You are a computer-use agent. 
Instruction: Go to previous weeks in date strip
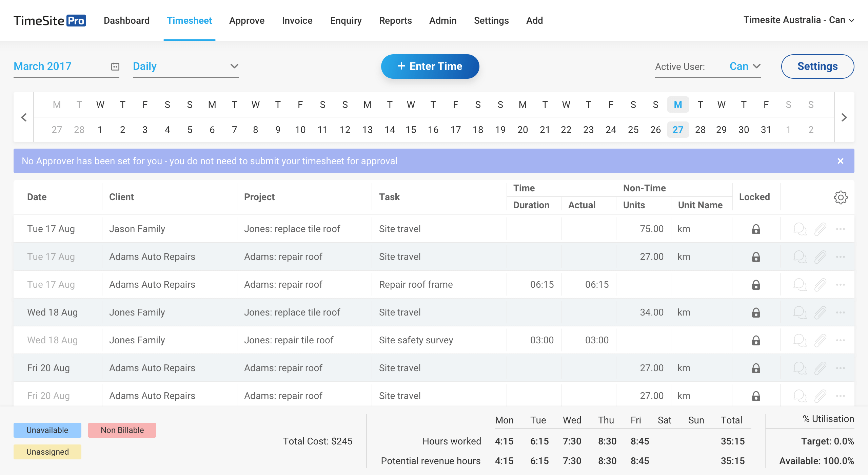coord(24,117)
